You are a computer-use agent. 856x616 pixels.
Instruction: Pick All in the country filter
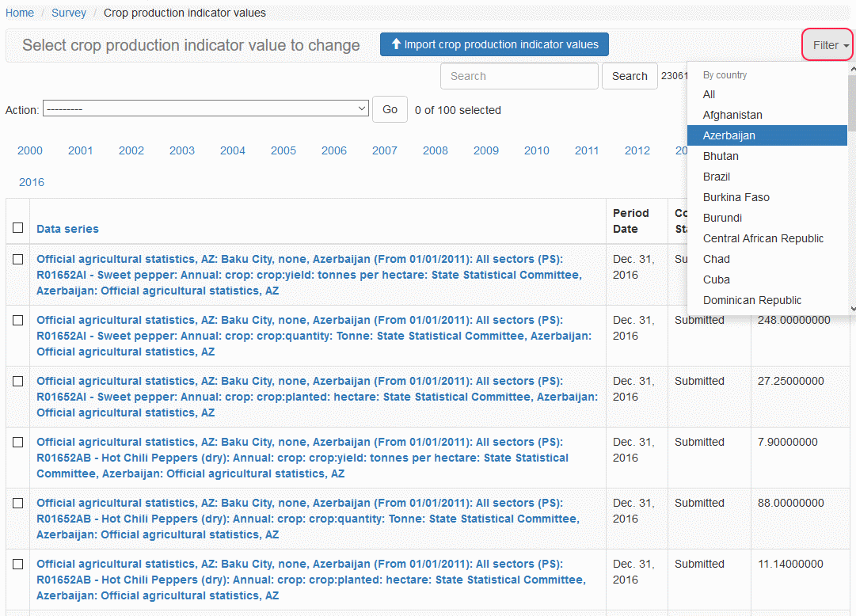709,94
